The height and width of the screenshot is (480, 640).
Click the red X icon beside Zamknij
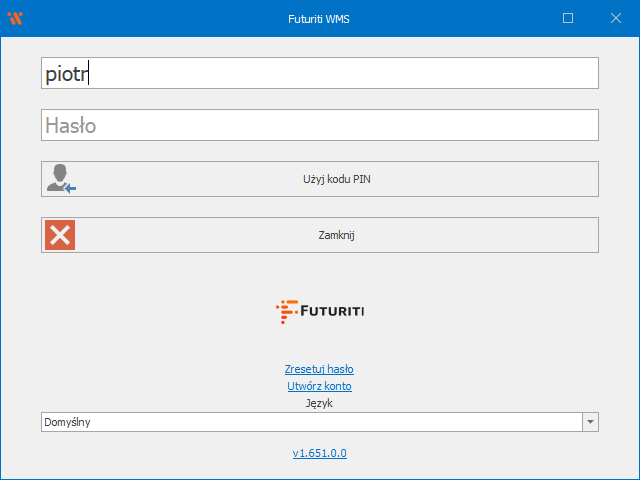point(60,235)
